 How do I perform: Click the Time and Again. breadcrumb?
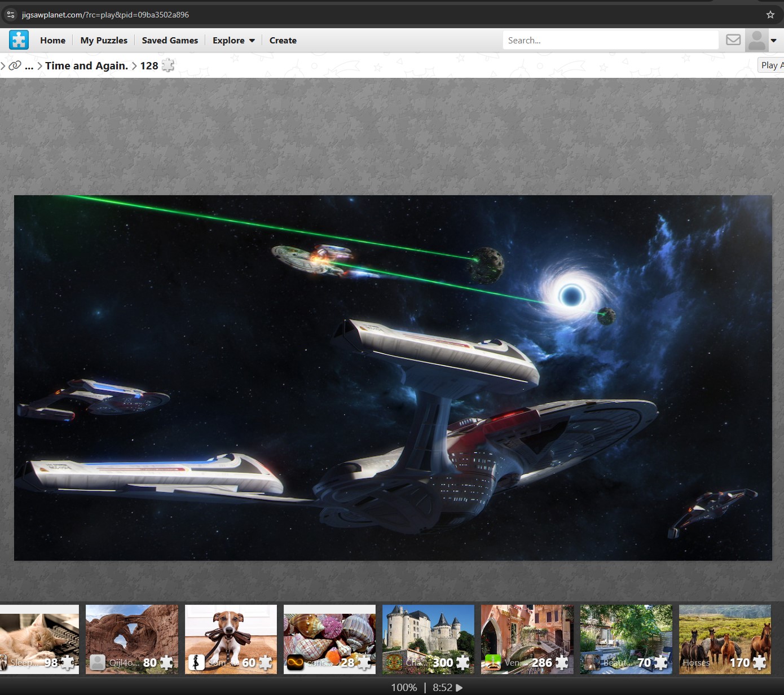87,66
